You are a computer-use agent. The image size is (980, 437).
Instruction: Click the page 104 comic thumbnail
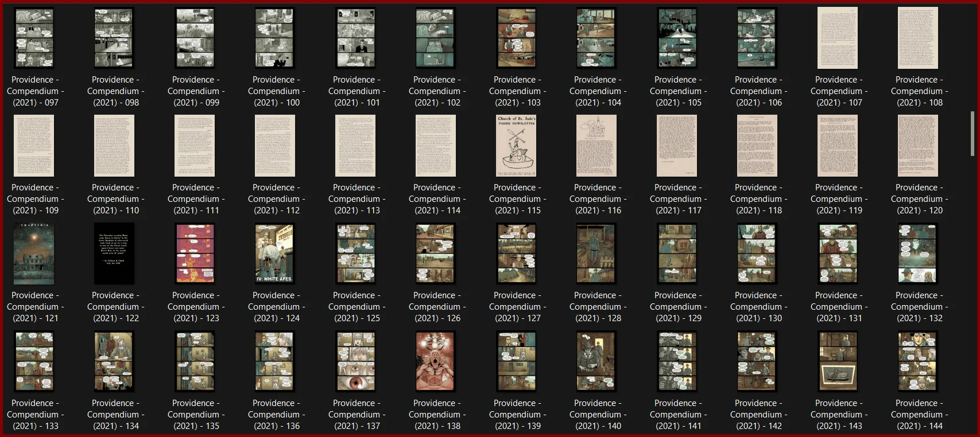coord(596,38)
